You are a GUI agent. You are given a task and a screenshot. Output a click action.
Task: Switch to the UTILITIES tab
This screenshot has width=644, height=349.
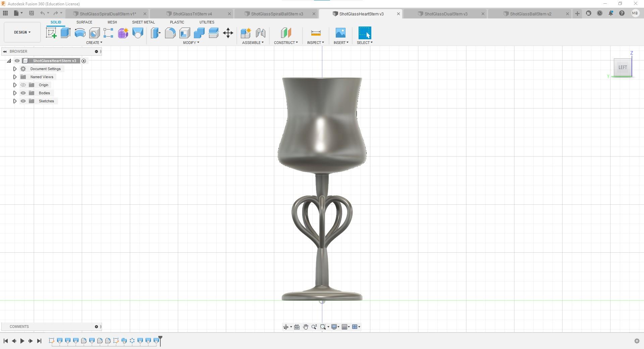pos(207,22)
